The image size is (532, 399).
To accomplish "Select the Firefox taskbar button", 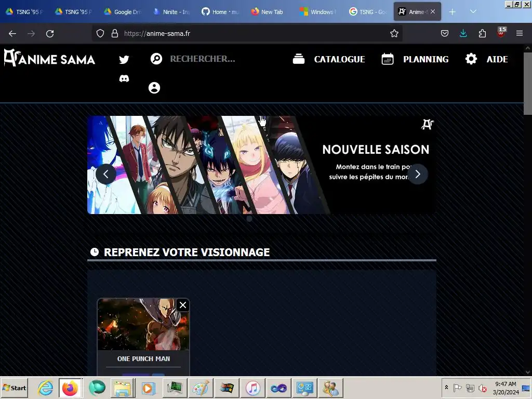I will pyautogui.click(x=70, y=388).
